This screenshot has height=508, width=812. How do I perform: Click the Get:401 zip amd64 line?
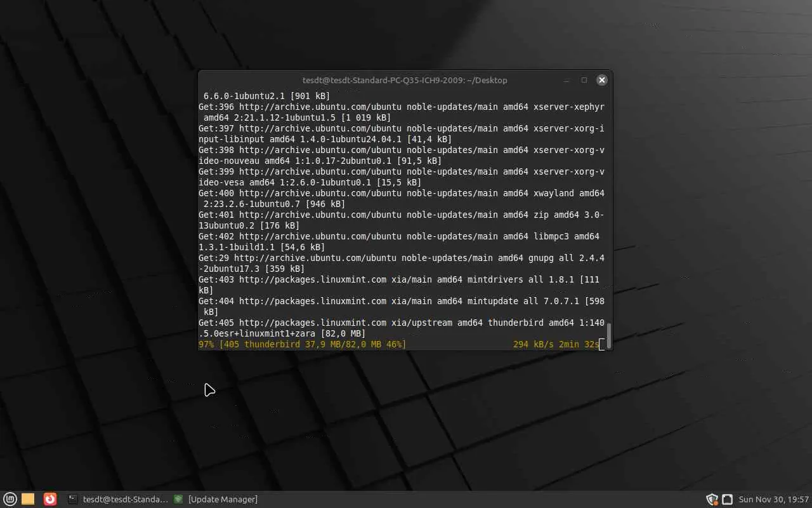pos(402,220)
